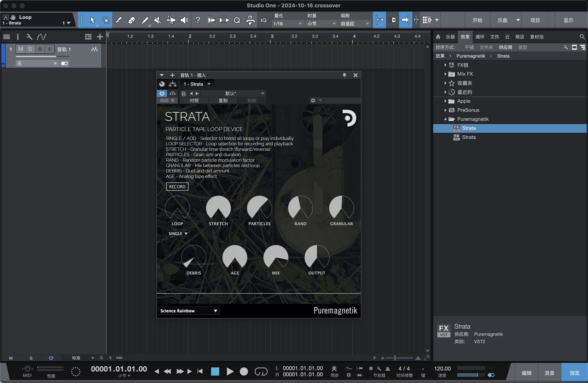Screen dimensions: 588x383
Task: Click the 项目 project button
Action: point(535,20)
